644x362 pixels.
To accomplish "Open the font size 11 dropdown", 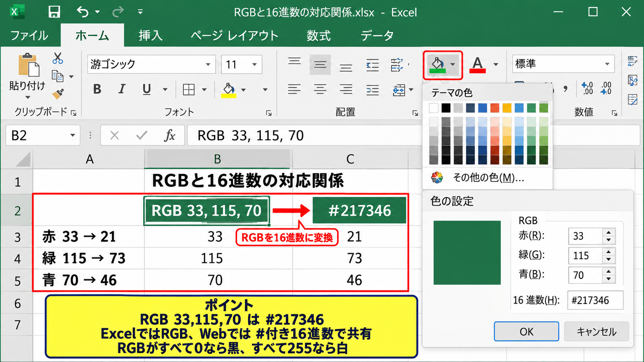I will pyautogui.click(x=255, y=65).
